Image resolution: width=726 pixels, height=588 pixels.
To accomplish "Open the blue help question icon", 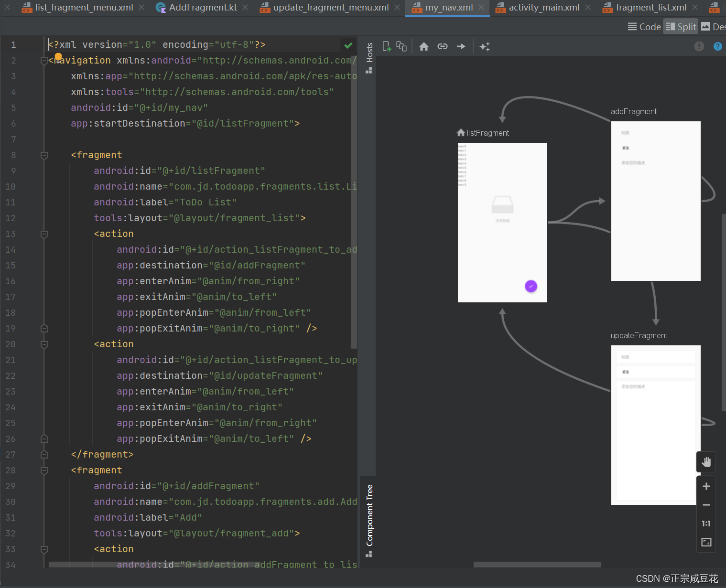I will point(718,46).
